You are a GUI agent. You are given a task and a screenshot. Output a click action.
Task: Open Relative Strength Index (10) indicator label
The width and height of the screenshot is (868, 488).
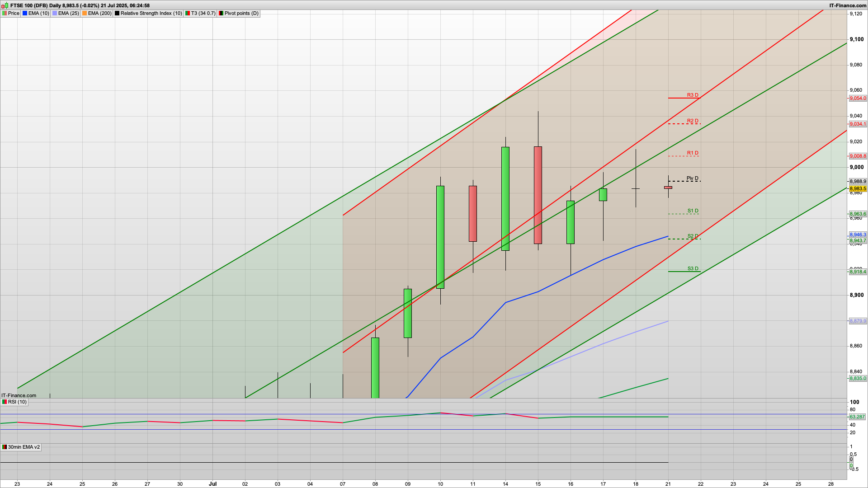[x=151, y=14]
